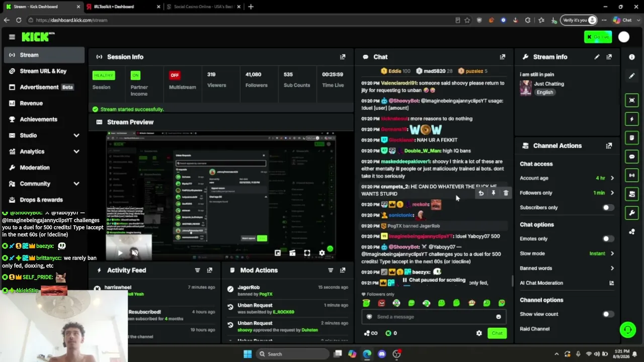Open chat settings gear next to Chat button
This screenshot has width=644, height=362.
479,333
